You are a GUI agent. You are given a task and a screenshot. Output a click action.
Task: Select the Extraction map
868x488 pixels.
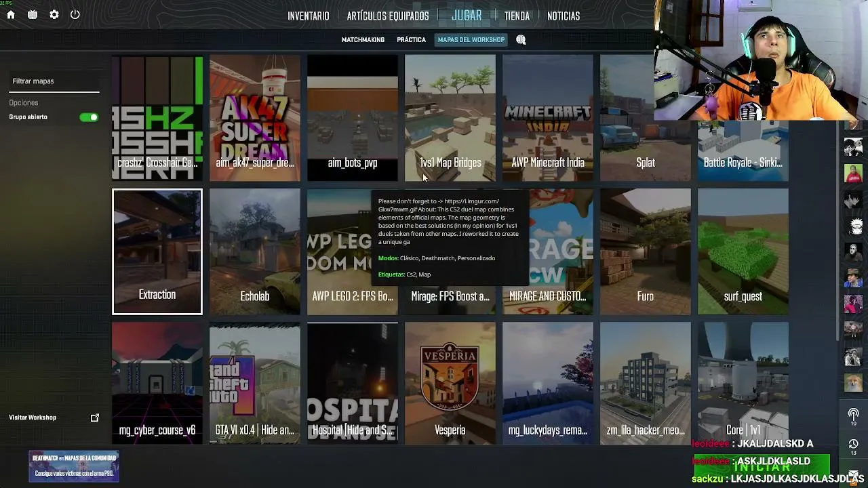157,251
